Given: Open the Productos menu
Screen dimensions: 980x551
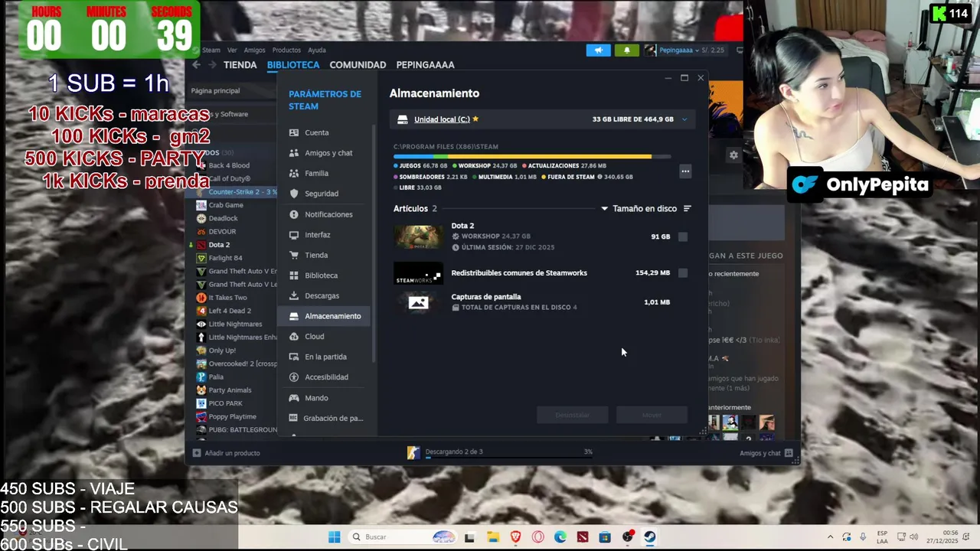Looking at the screenshot, I should coord(286,51).
